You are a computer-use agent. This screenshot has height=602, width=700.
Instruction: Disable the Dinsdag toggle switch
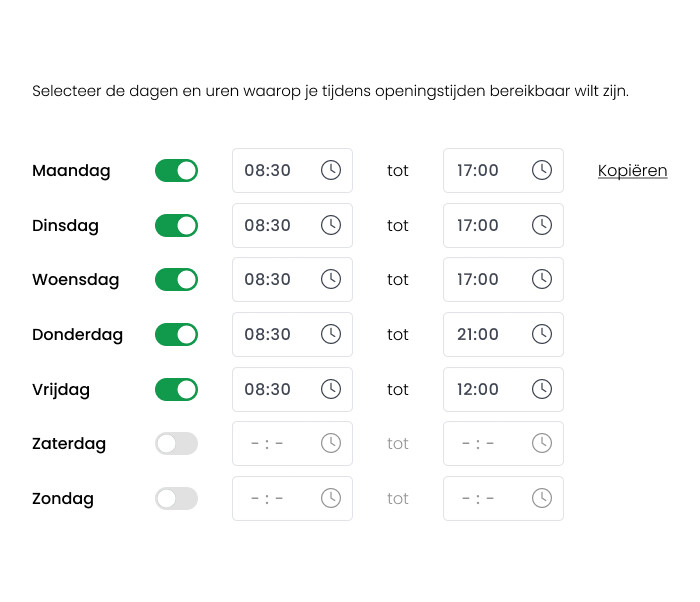click(x=176, y=225)
